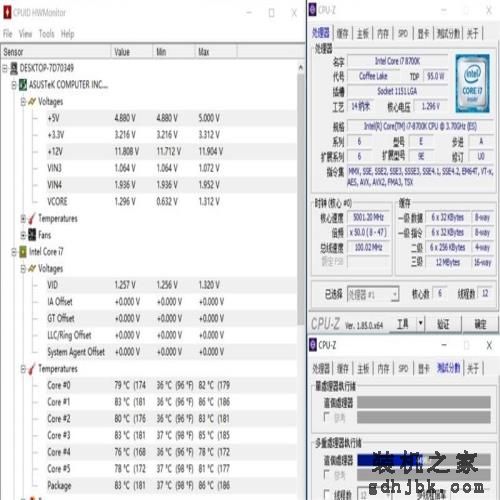
Task: Collapse the Voltages node under ASUSTeK
Action: point(23,102)
